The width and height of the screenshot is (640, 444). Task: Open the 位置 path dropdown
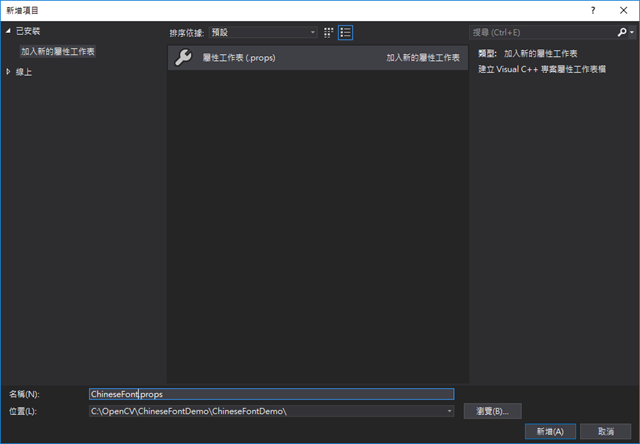coord(449,411)
